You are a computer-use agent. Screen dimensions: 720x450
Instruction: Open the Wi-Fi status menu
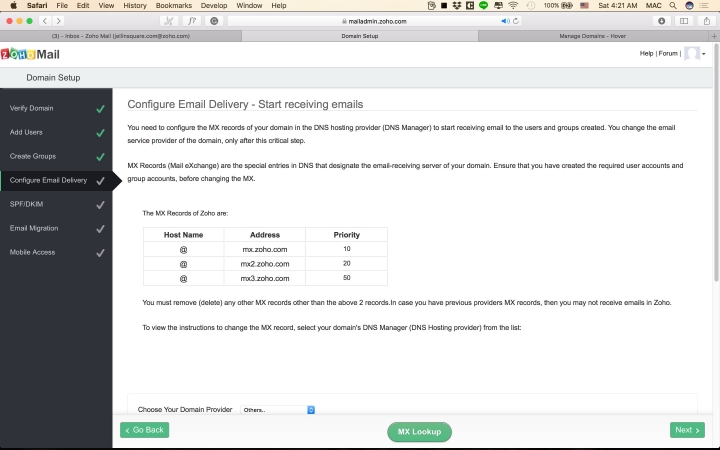(513, 6)
